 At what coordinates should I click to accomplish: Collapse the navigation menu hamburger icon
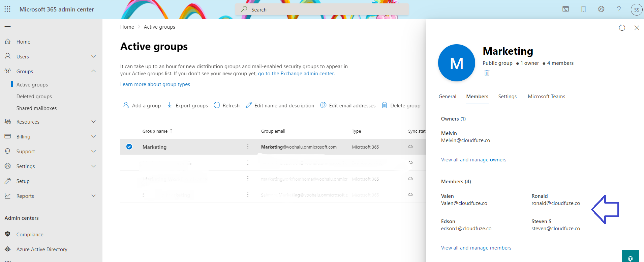click(7, 26)
